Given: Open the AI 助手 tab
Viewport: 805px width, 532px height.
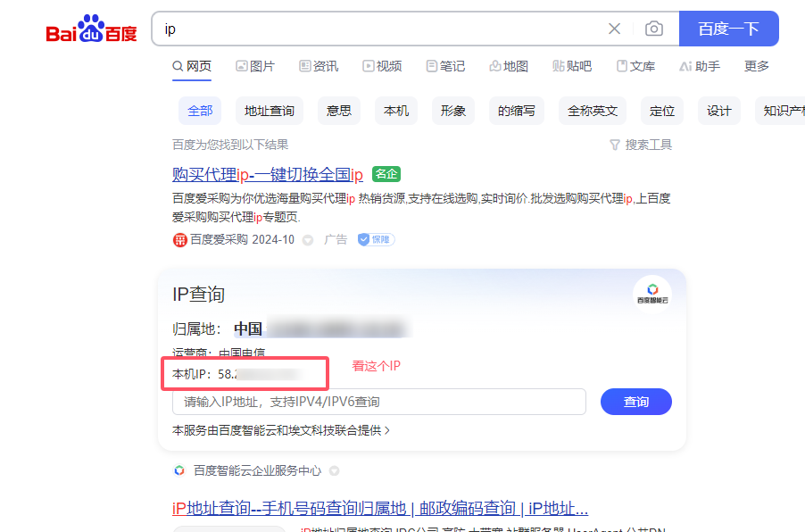Looking at the screenshot, I should 699,66.
